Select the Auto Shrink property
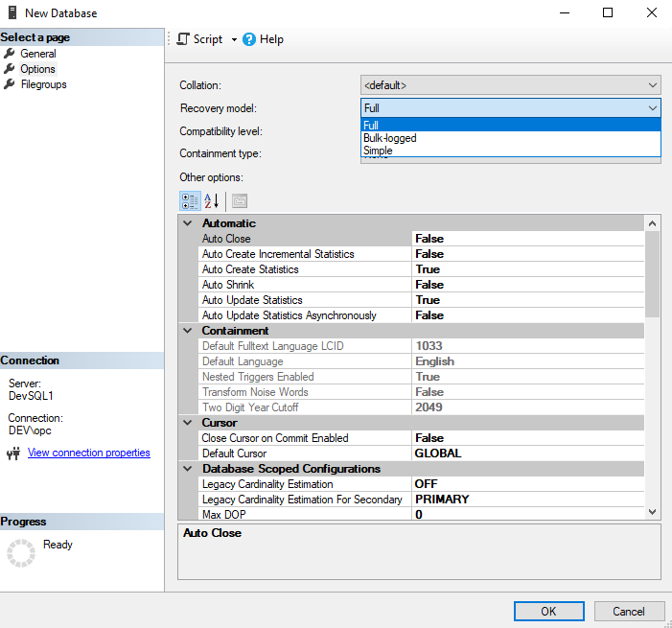This screenshot has width=672, height=628. coord(421,285)
